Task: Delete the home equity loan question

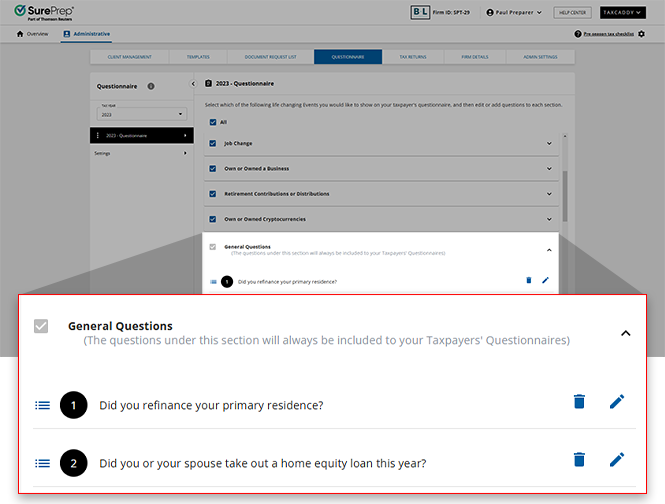Action: [x=579, y=459]
